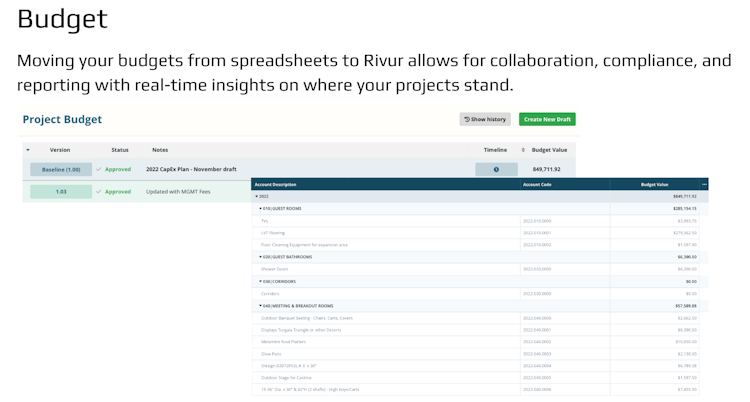Screen dimensions: 750x402
Task: Open the ellipsis menu in table header
Action: tap(704, 185)
